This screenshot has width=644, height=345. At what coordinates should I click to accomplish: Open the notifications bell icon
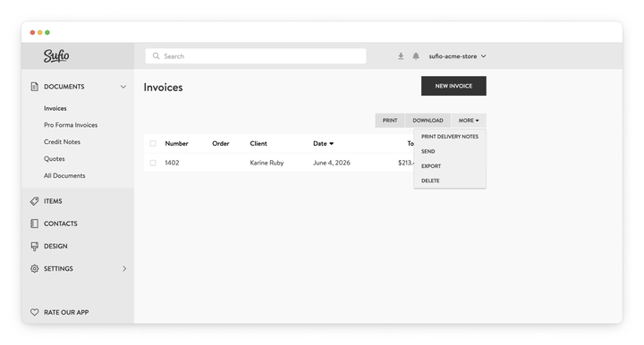coord(416,56)
